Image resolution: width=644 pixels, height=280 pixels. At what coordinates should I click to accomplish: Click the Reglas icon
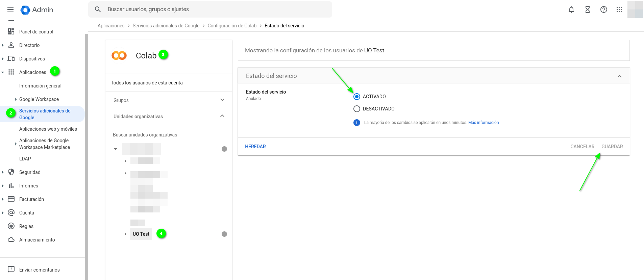coord(11,226)
